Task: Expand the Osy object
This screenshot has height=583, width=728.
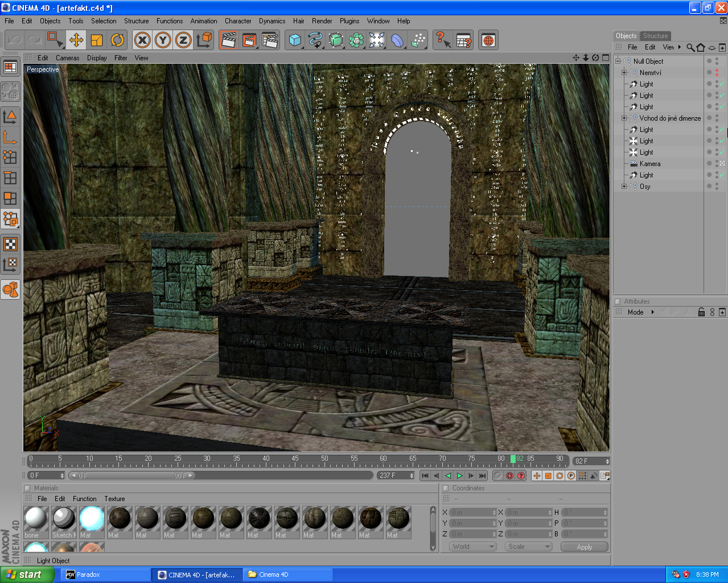Action: point(624,187)
